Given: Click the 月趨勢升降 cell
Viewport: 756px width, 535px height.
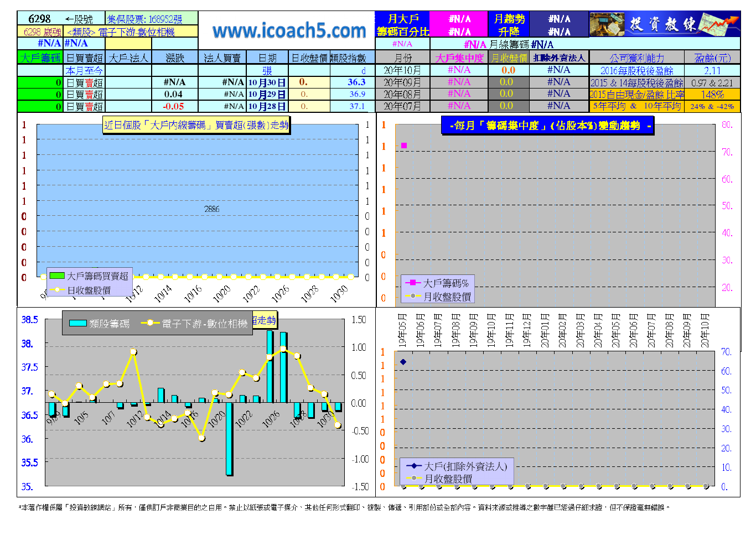Looking at the screenshot, I should pos(509,25).
